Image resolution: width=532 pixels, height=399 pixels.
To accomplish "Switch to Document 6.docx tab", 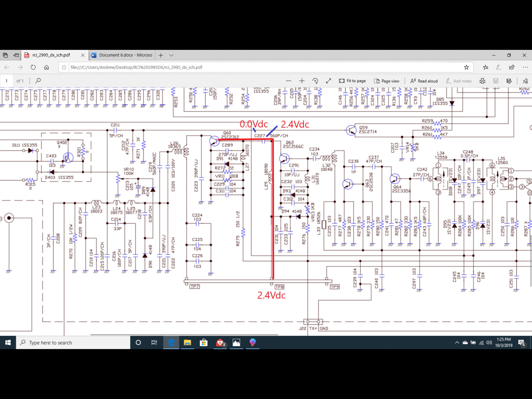I will 122,55.
